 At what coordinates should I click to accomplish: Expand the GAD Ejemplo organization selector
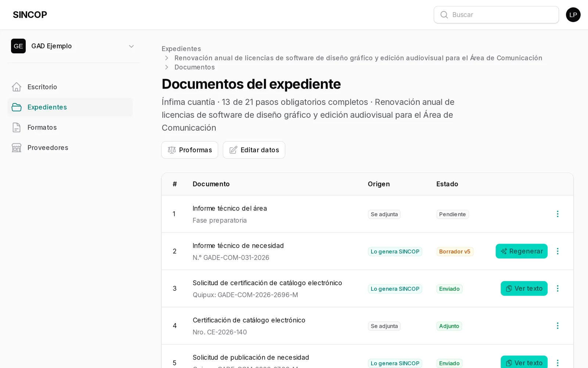click(x=73, y=46)
